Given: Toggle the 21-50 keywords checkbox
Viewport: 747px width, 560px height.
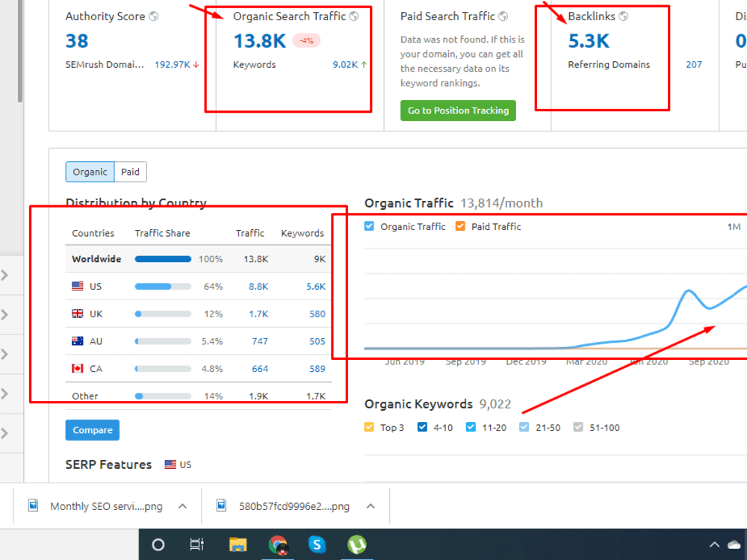Looking at the screenshot, I should [x=524, y=427].
